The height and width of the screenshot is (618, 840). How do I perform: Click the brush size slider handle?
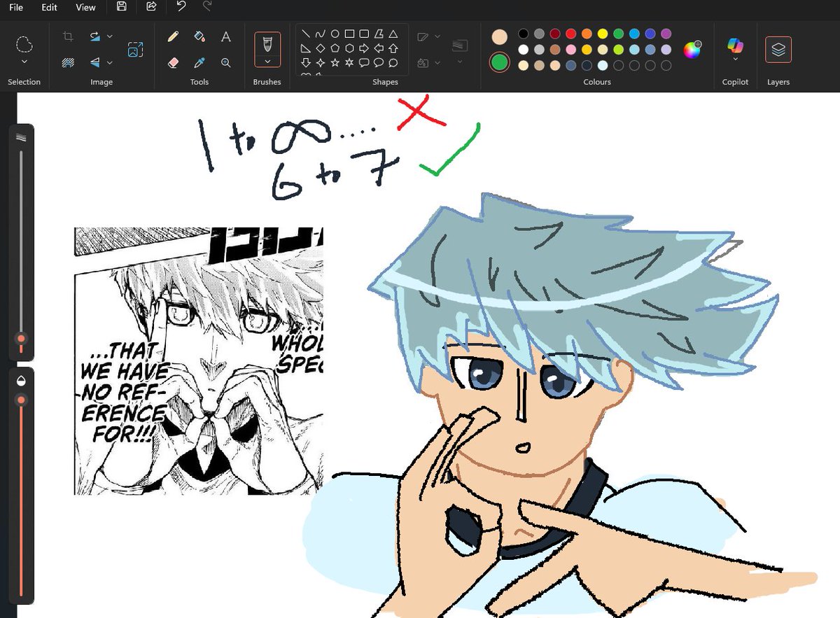click(21, 339)
